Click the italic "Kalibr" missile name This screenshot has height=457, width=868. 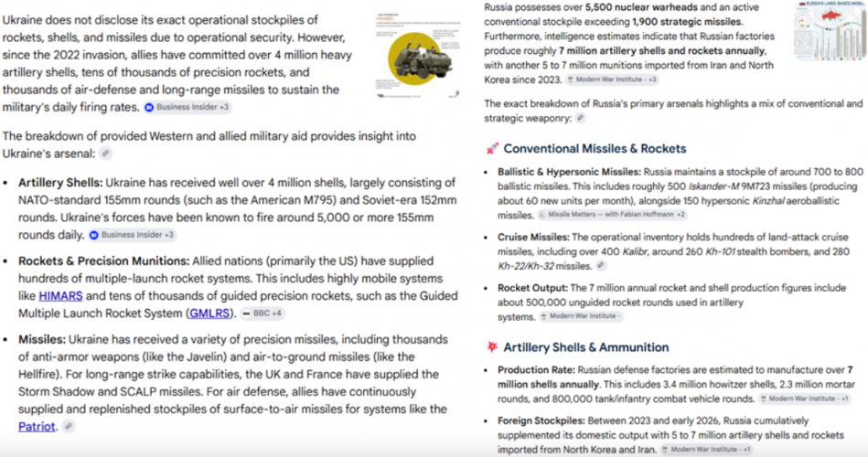[x=635, y=251]
